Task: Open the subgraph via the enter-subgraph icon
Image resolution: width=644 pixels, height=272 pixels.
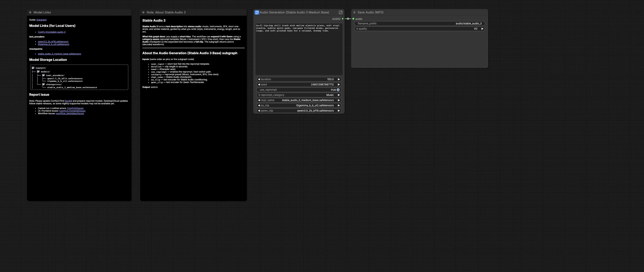Action: click(340, 12)
